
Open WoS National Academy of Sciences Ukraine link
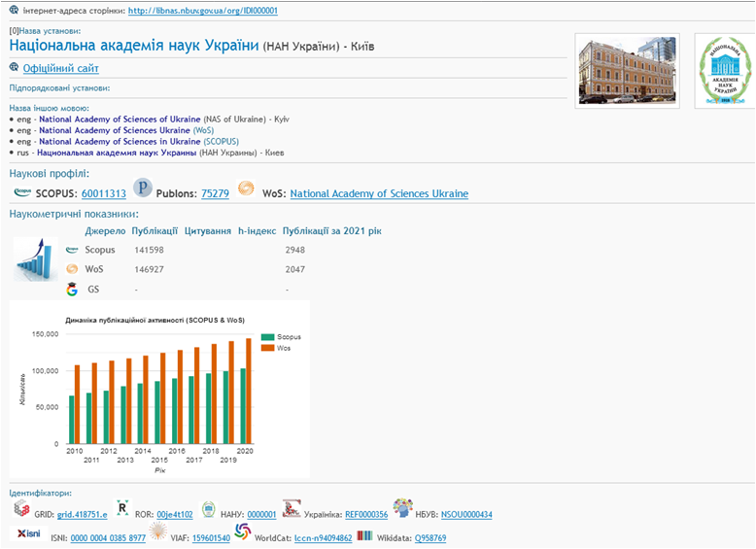pyautogui.click(x=379, y=193)
